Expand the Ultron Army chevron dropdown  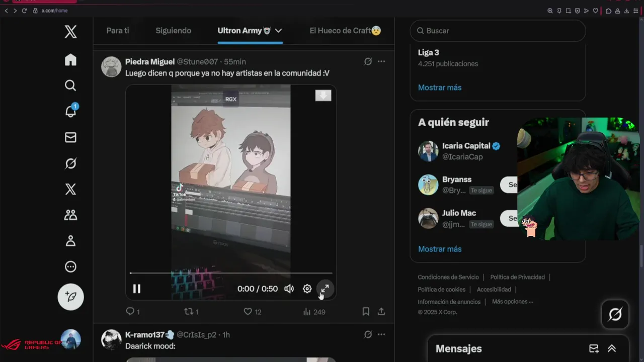(x=278, y=31)
